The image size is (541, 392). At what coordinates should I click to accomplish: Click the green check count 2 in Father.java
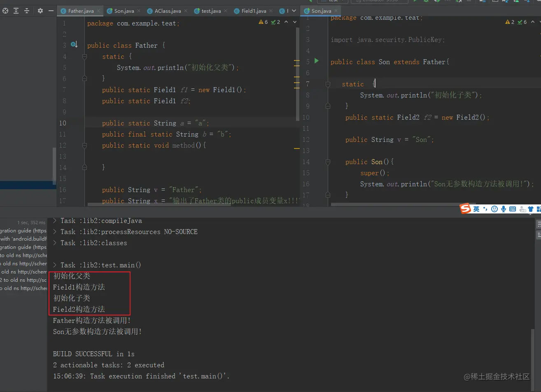tap(275, 22)
